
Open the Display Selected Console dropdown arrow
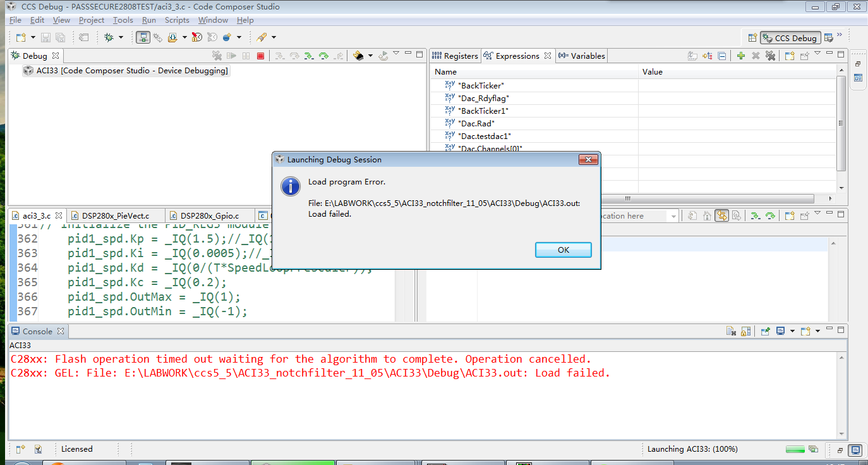pos(792,331)
